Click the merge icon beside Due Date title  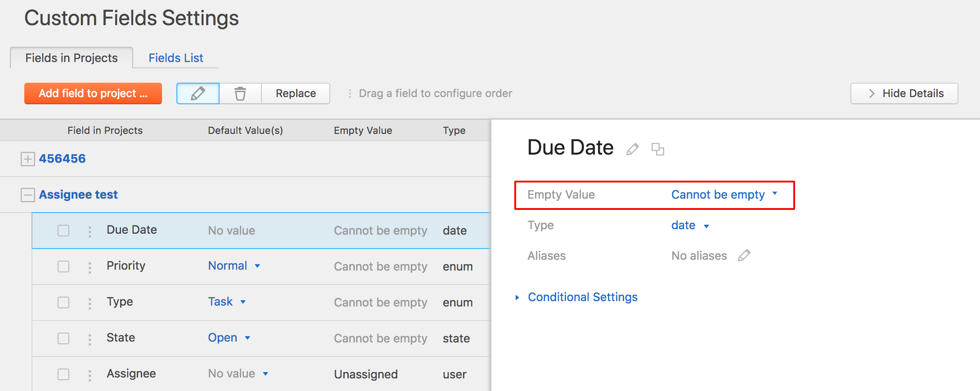[658, 149]
